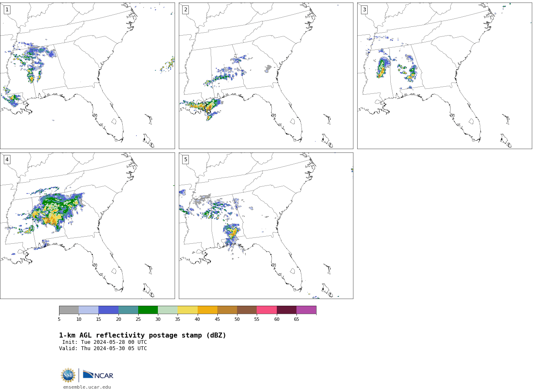
Task: Click the pale green 30-35 dBZ swatch
Action: (167, 310)
